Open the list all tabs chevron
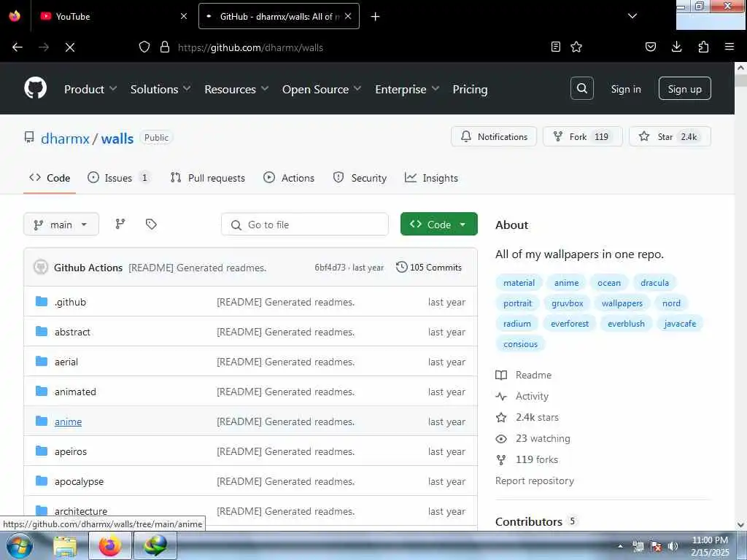Screen dimensions: 747x560 click(x=632, y=16)
